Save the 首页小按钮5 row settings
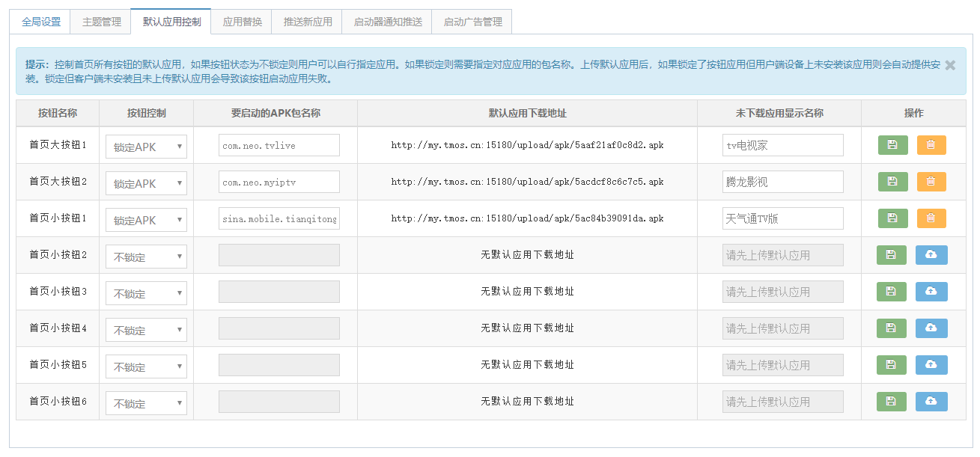Viewport: 980px width, 457px height. [891, 365]
